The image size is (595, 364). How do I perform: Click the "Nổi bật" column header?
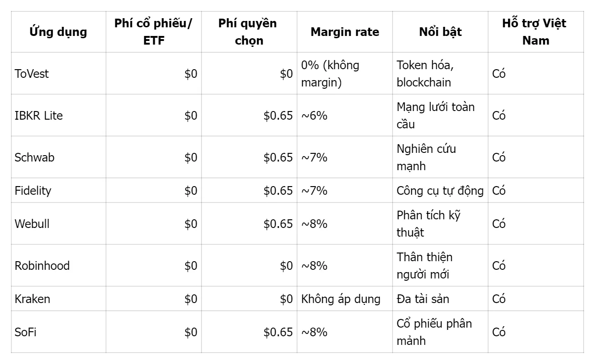point(440,32)
